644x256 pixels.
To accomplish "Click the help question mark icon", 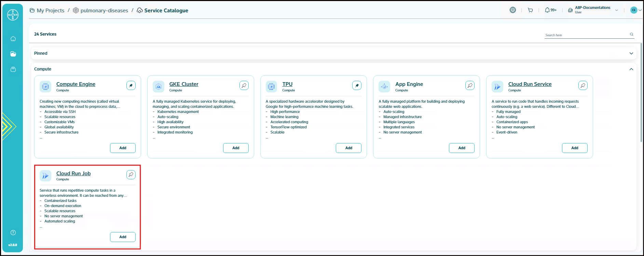I will (x=13, y=233).
